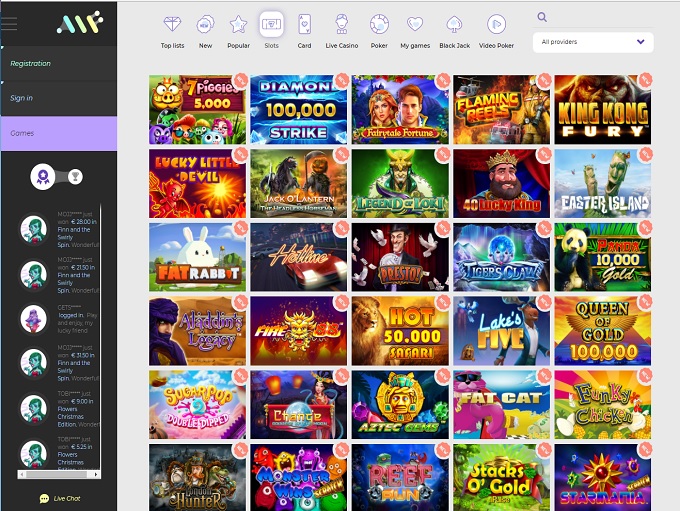Launch Sugar Pop 2 Double Dipped

[197, 405]
